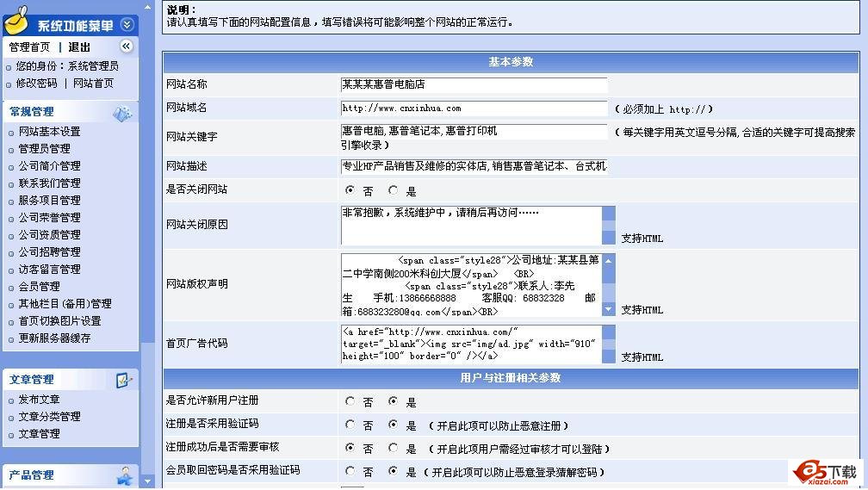Open 公司简介管理 menu item
Image resolution: width=868 pixels, height=490 pixels.
pyautogui.click(x=50, y=166)
